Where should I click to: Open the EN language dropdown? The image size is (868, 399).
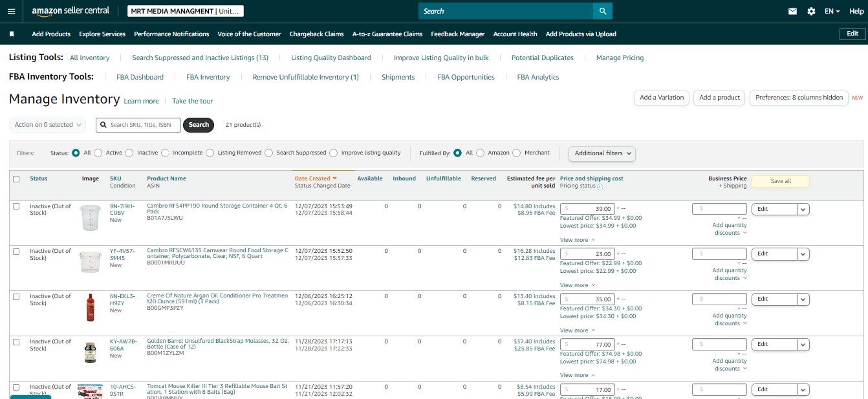(x=832, y=11)
